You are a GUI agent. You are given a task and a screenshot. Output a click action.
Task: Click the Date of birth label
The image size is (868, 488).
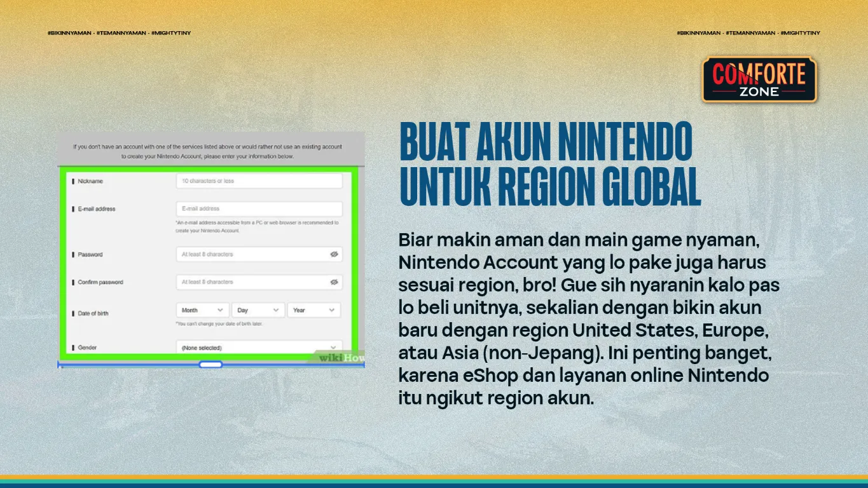tap(93, 313)
